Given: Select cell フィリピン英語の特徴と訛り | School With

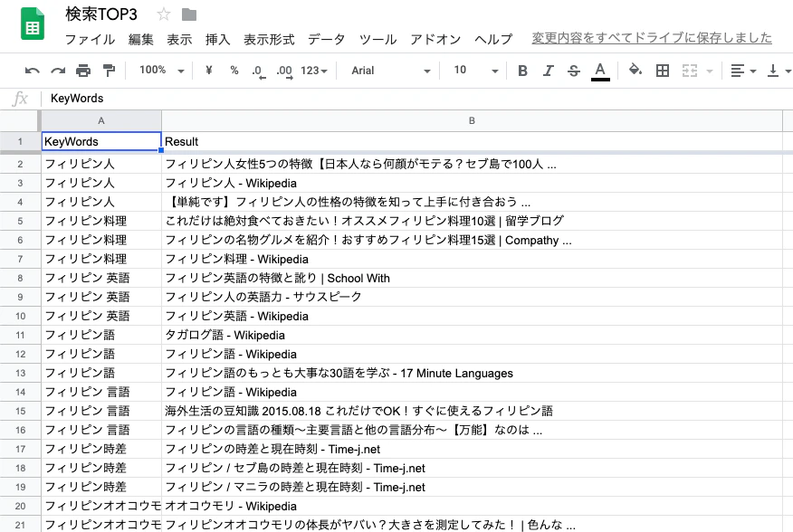Looking at the screenshot, I should point(472,278).
